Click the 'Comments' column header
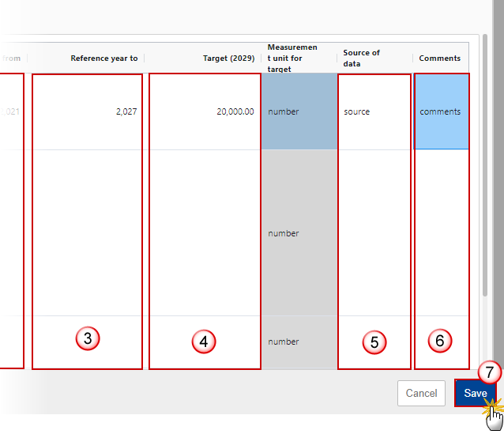This screenshot has height=434, width=504. coord(440,58)
